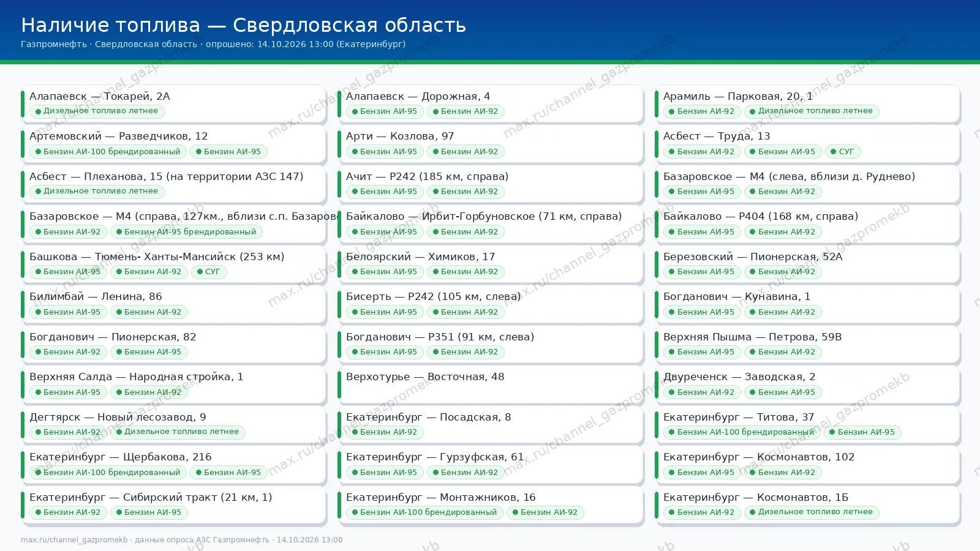The image size is (980, 551).
Task: Click 'Бензин АИ-92' tag in Екатеринбург Монтажников card
Action: point(545,512)
